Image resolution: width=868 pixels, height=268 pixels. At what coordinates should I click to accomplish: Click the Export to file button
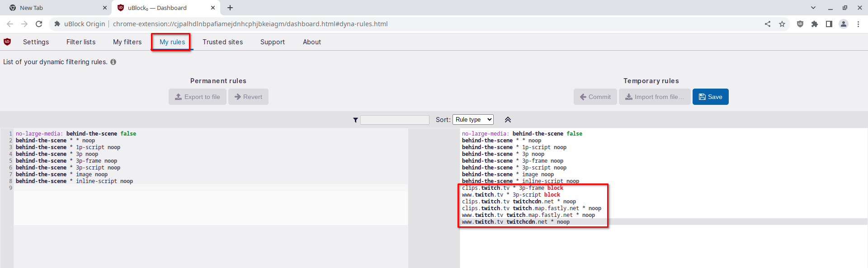[198, 97]
